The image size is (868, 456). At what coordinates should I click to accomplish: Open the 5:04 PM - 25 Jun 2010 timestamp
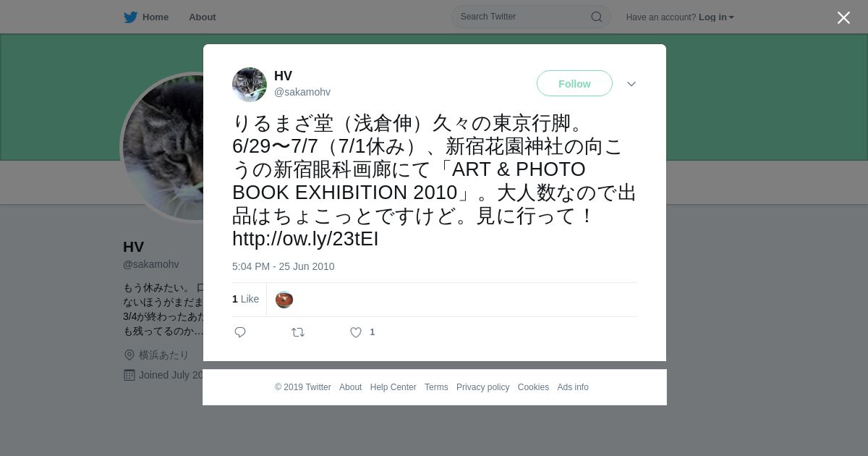284,266
